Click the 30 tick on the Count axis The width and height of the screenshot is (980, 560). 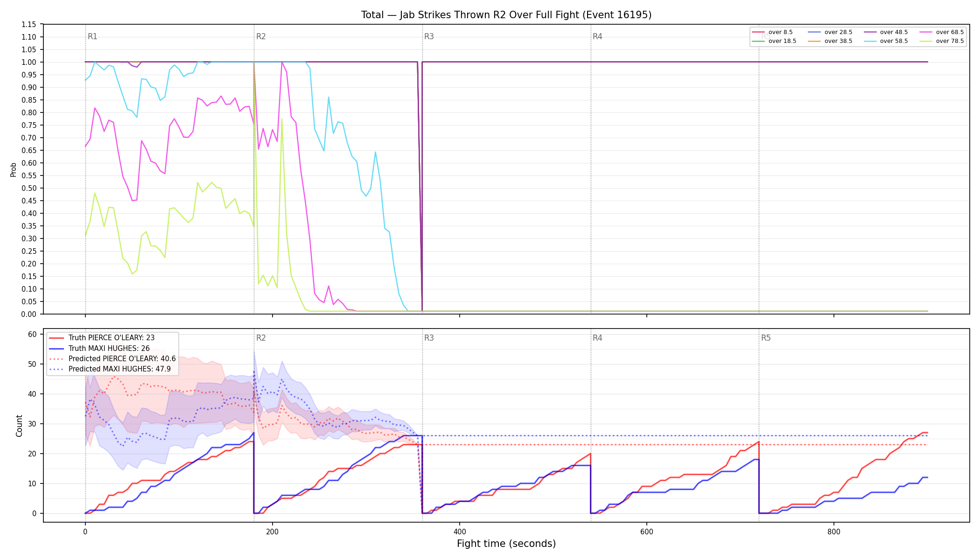click(33, 424)
